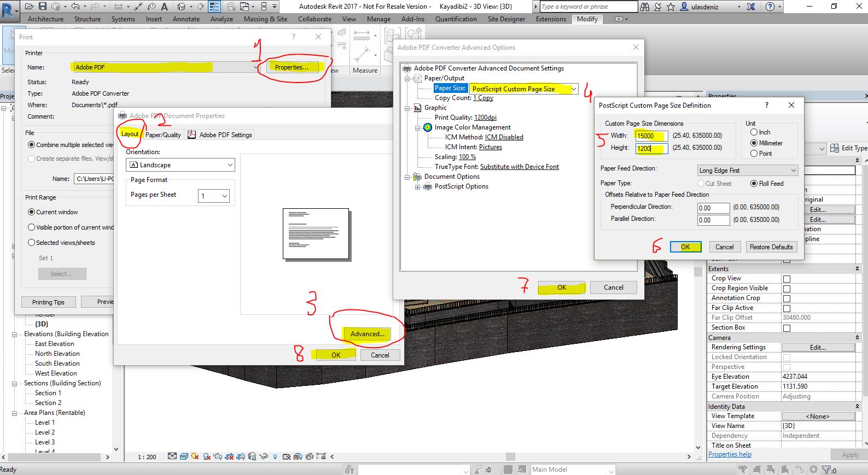This screenshot has width=868, height=475.
Task: Select Current window print range
Action: tap(31, 212)
